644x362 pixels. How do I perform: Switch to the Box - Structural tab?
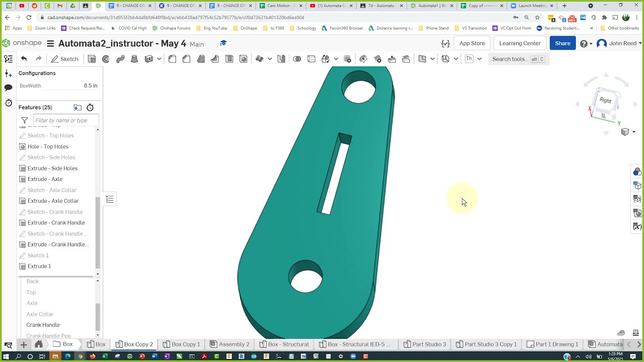pos(284,344)
